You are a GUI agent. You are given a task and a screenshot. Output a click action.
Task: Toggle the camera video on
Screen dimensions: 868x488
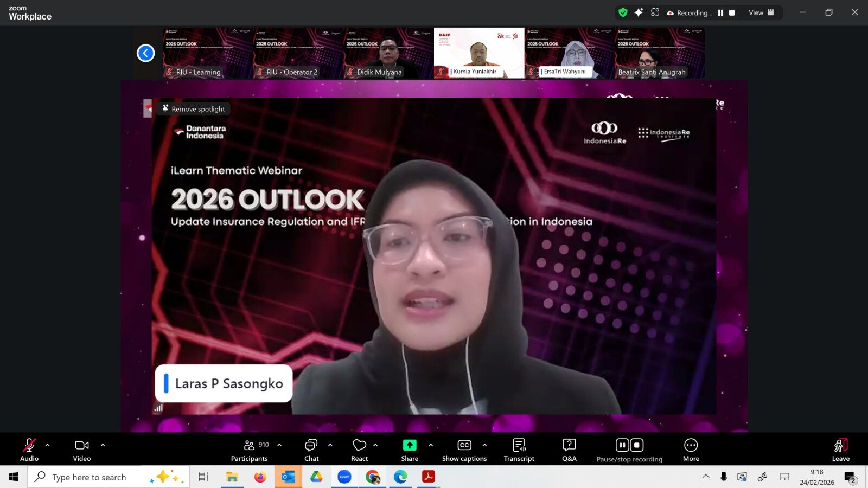tap(82, 450)
